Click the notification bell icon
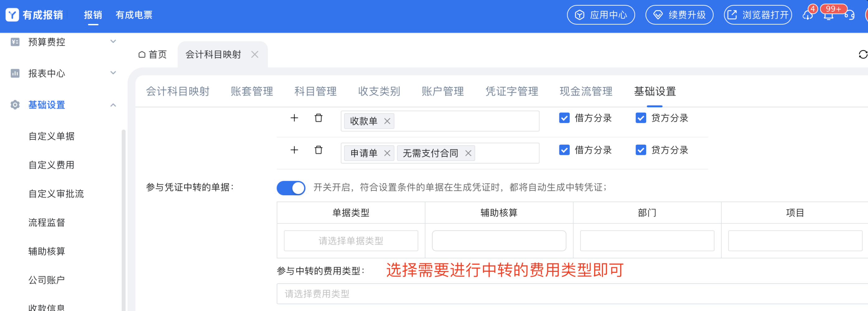This screenshot has width=868, height=311. [x=828, y=16]
